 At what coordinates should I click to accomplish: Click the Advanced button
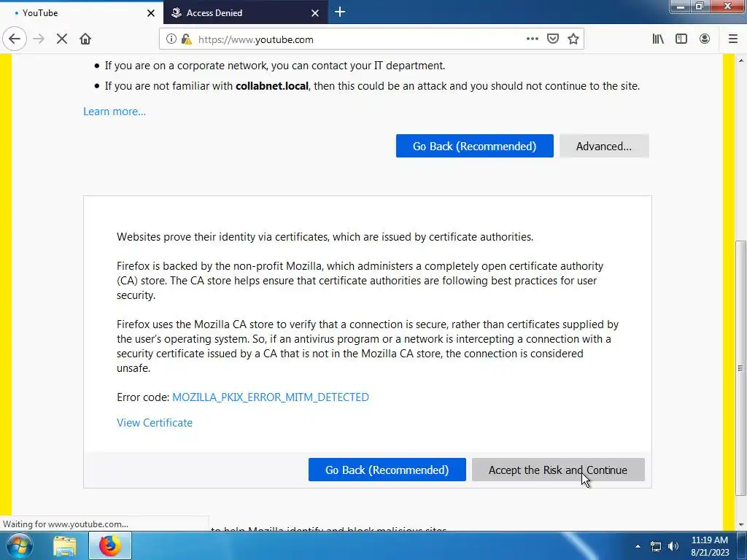tap(604, 146)
